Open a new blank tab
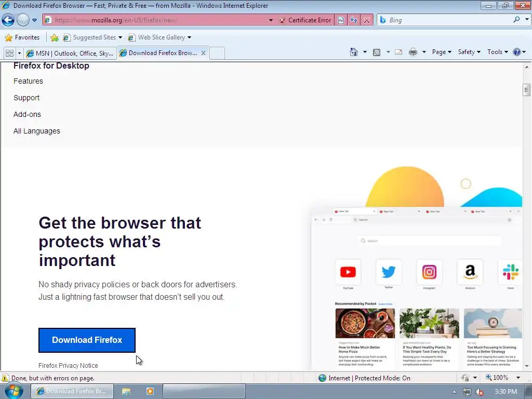Viewport: 532px width, 399px height. tap(217, 54)
